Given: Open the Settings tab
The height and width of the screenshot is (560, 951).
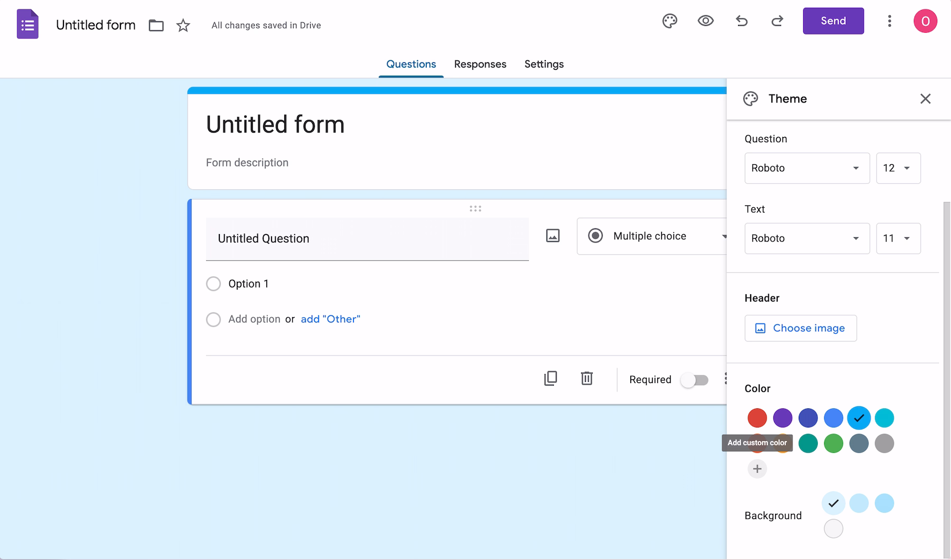Looking at the screenshot, I should (544, 64).
